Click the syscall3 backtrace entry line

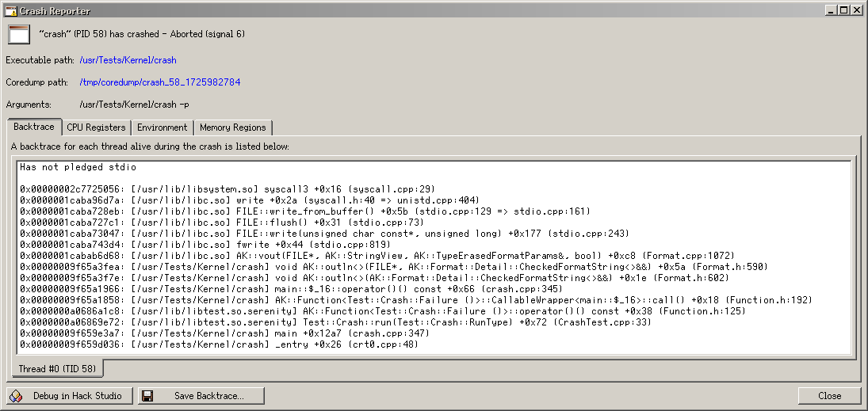pos(228,188)
